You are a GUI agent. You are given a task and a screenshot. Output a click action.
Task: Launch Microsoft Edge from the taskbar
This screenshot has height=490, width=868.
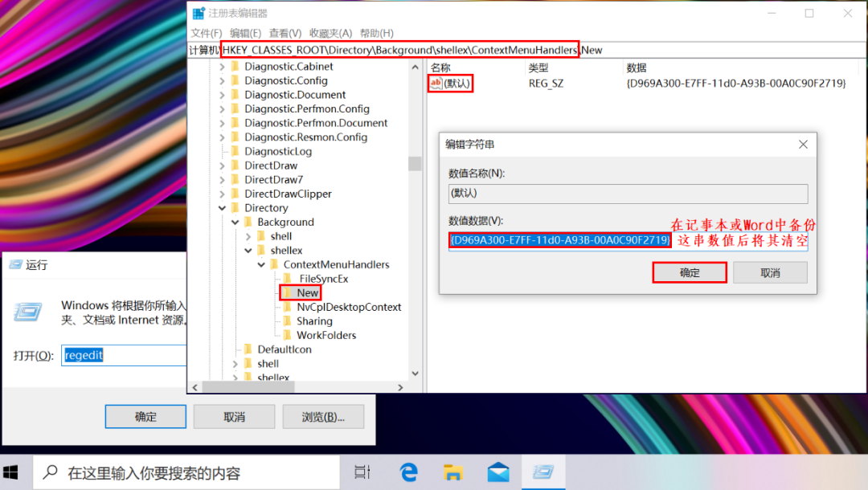coord(410,472)
